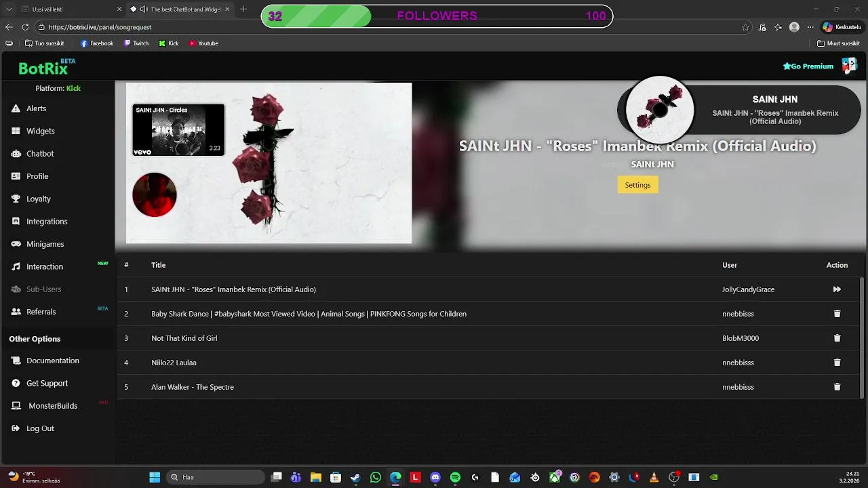Click the User column header
The image size is (868, 488).
click(730, 265)
